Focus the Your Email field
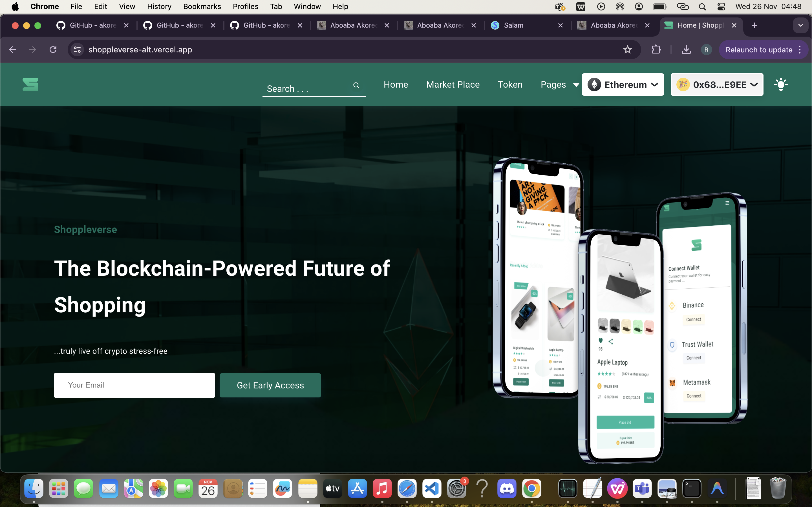 (134, 385)
